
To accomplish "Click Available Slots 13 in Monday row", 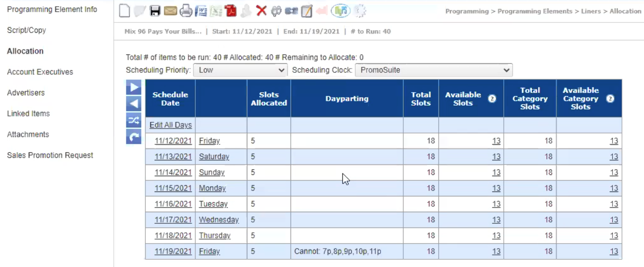I will [496, 188].
